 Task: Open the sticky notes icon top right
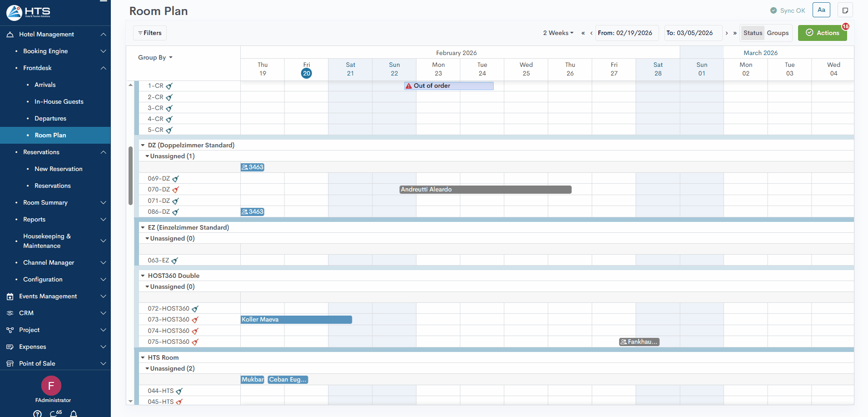tap(845, 10)
